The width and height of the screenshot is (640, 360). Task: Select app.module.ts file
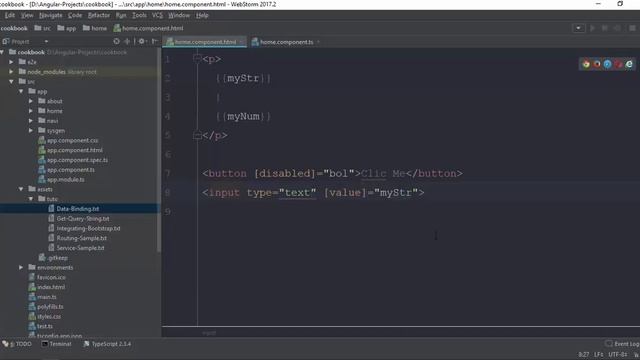tap(65, 179)
